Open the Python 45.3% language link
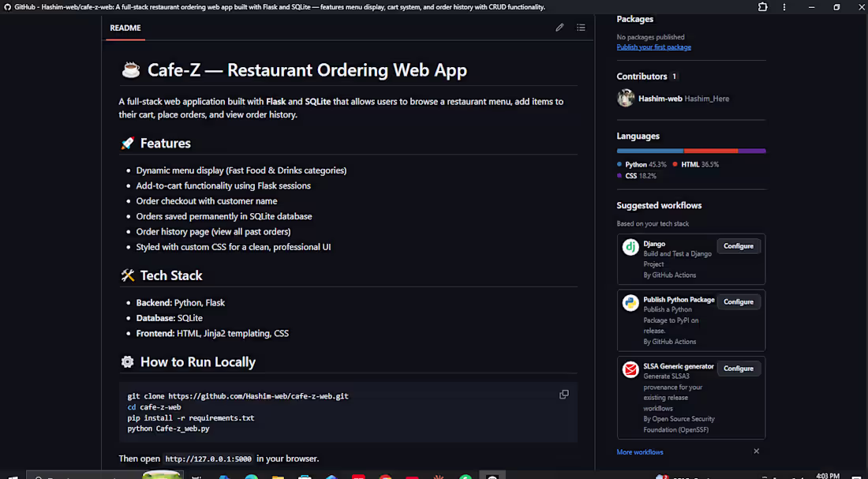The image size is (868, 479). click(x=642, y=164)
